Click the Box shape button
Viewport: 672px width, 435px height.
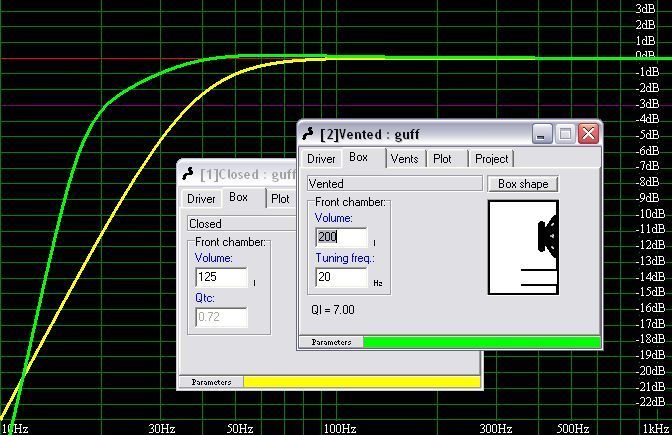point(523,184)
